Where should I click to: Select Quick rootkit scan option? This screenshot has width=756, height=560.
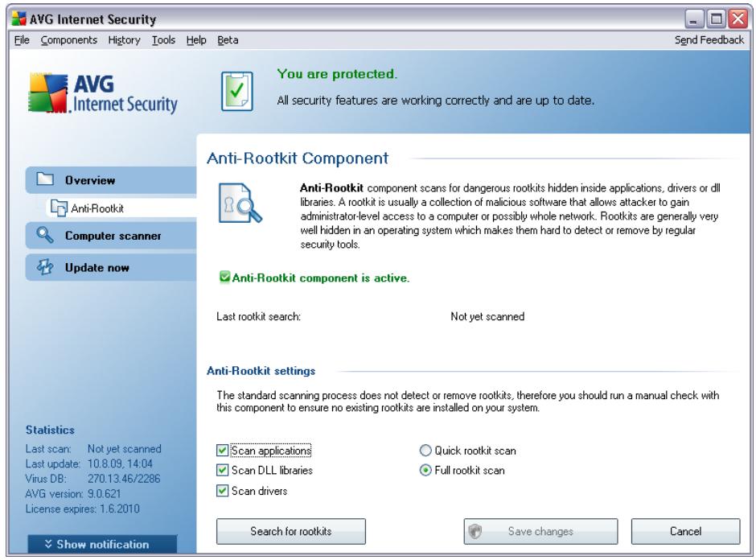pos(425,451)
